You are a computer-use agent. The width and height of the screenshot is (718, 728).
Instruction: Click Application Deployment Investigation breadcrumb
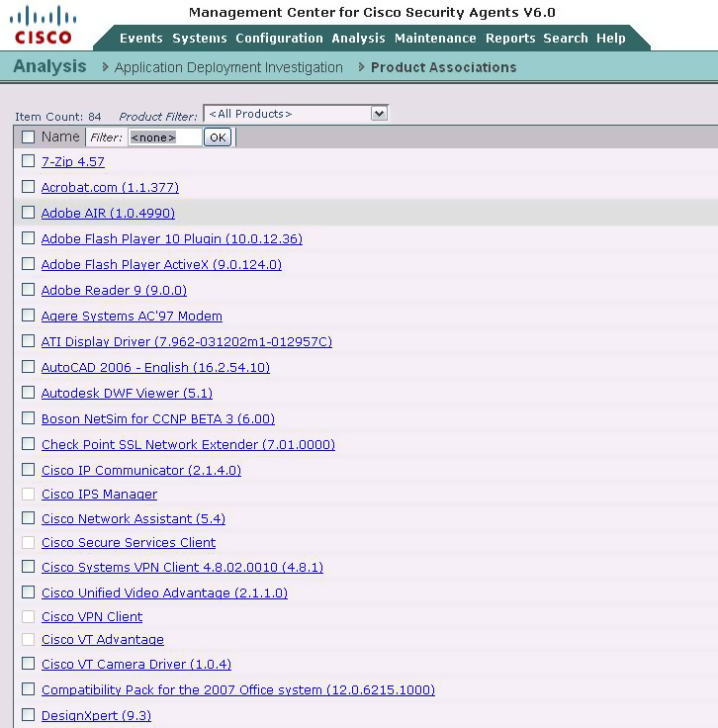[228, 68]
